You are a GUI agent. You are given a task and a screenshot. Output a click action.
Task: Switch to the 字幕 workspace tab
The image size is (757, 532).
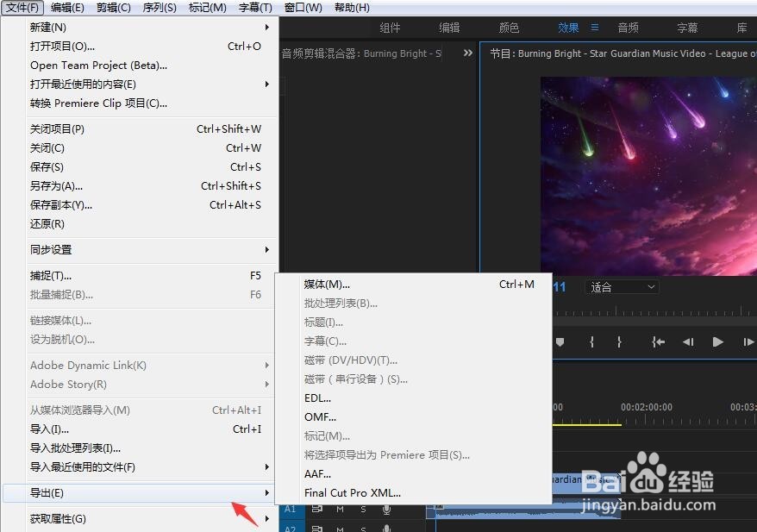point(687,28)
